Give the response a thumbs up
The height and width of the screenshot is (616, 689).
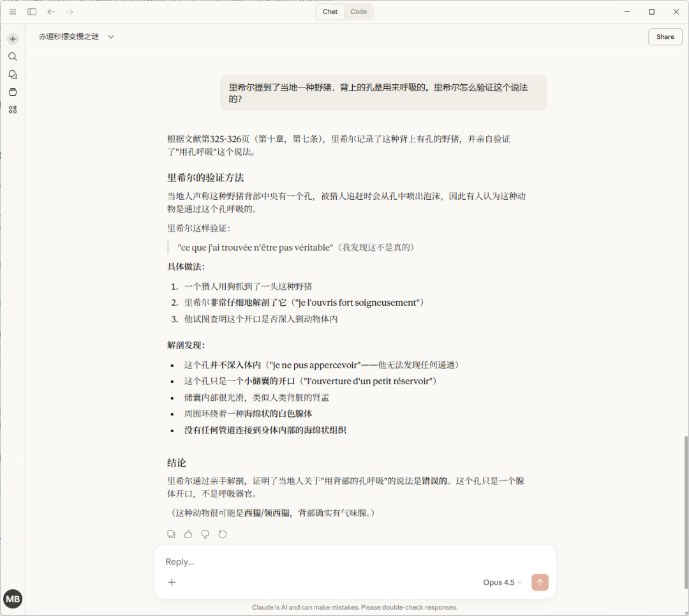point(188,534)
